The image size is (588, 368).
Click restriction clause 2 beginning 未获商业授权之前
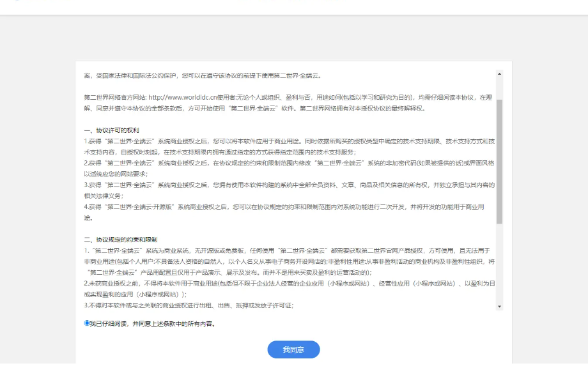coord(288,283)
